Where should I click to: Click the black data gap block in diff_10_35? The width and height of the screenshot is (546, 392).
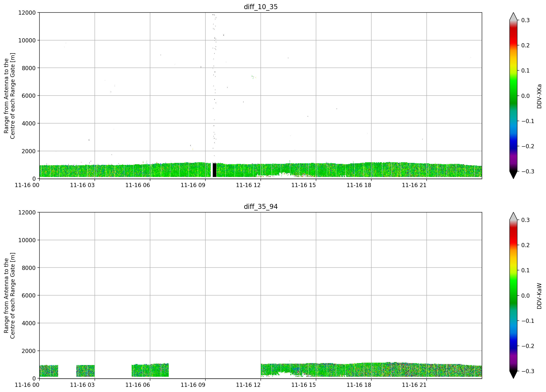point(215,170)
